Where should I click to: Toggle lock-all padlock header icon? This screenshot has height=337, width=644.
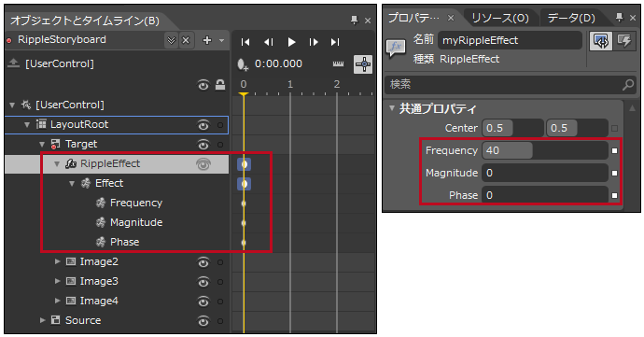(x=220, y=85)
